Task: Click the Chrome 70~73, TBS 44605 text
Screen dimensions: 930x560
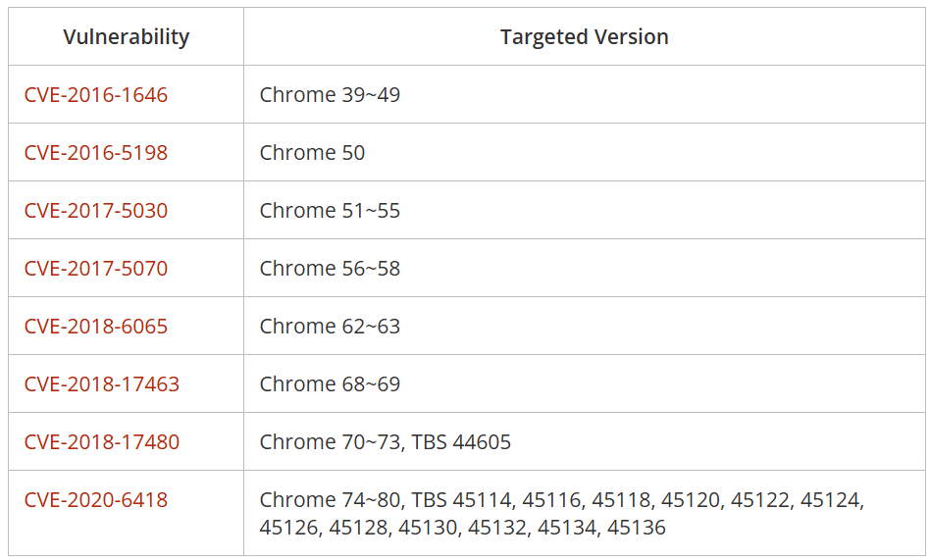Action: (x=385, y=442)
